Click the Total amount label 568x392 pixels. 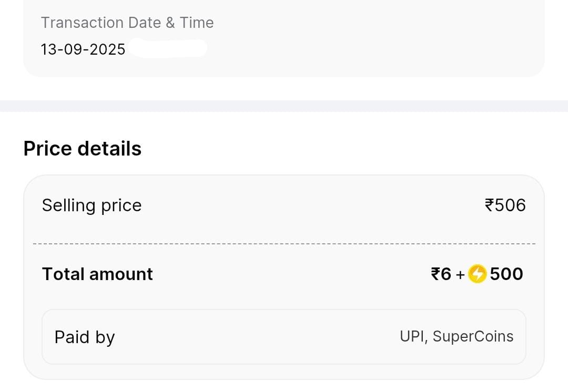(x=97, y=274)
